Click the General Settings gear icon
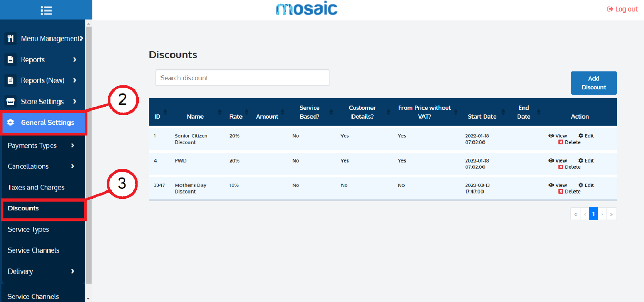The height and width of the screenshot is (302, 644). (x=11, y=123)
